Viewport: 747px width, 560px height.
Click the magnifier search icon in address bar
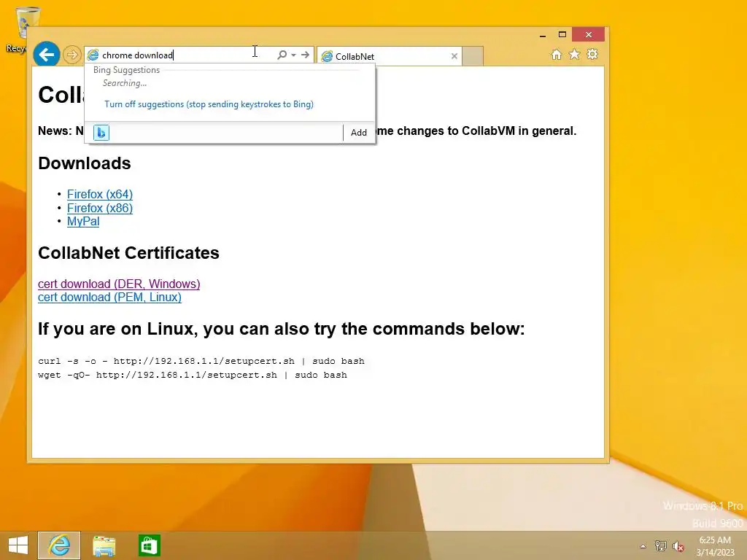pos(282,55)
